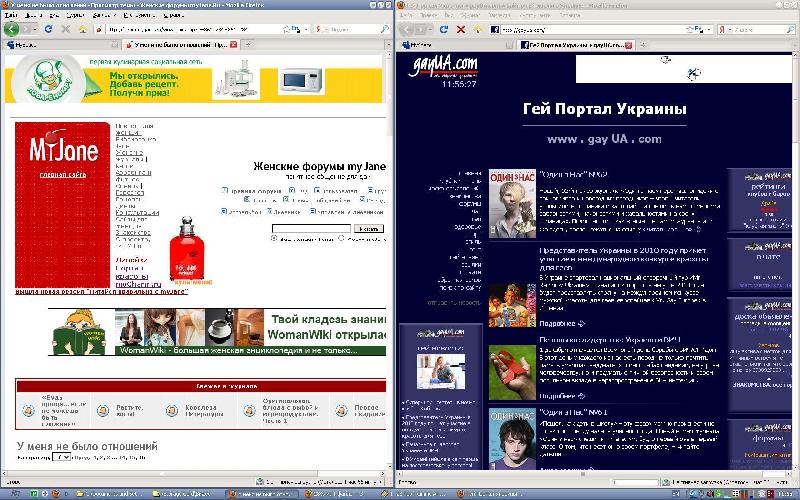The height and width of the screenshot is (500, 800).
Task: Click the first Подробнее link in gayUA news
Action: (562, 323)
